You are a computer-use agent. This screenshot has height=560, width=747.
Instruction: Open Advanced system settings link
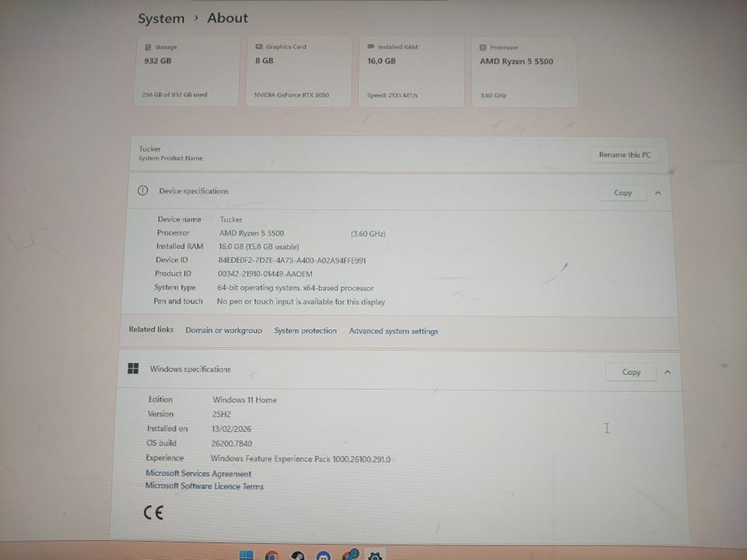(394, 331)
